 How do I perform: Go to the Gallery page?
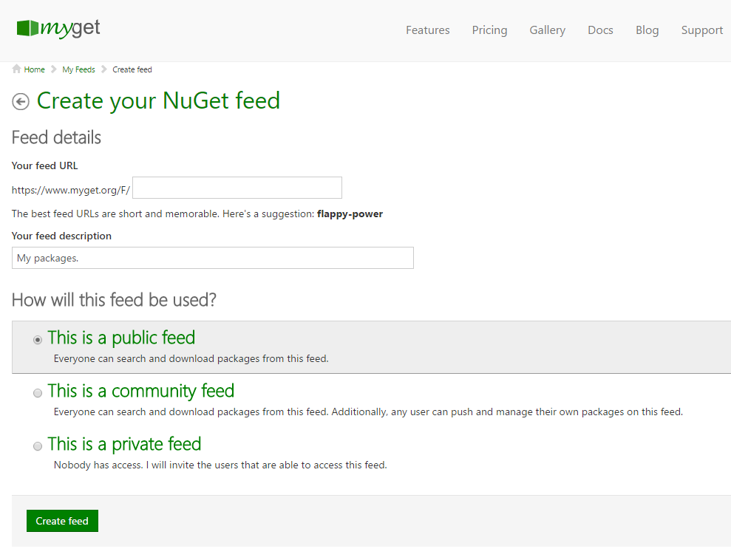[x=547, y=30]
